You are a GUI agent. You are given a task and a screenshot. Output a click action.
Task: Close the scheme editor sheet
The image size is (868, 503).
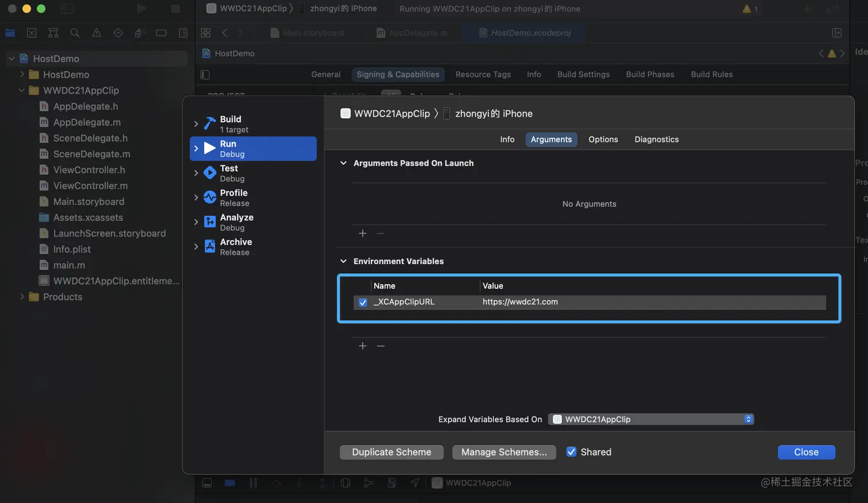pos(806,452)
